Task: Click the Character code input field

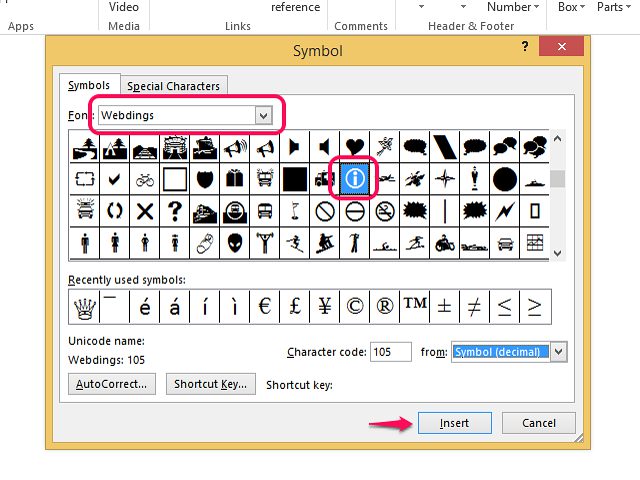Action: 390,352
